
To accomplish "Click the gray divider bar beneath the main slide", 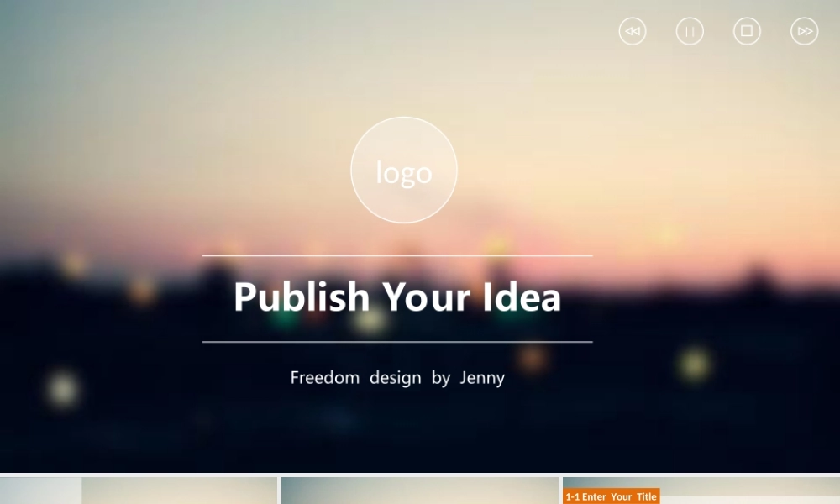I will click(420, 475).
